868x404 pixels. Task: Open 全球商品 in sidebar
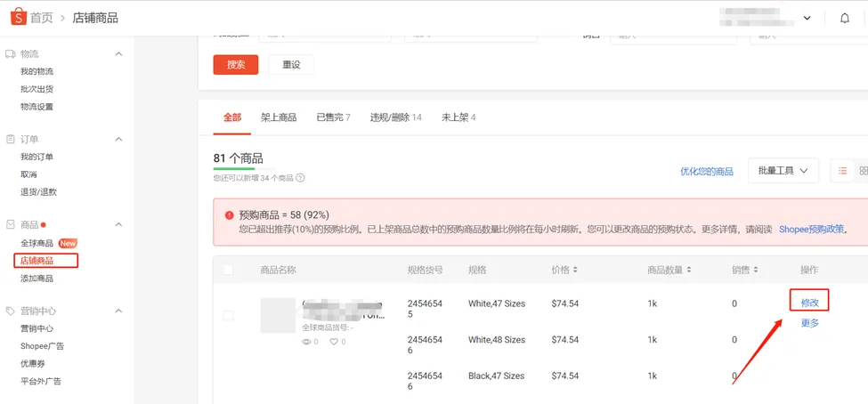pyautogui.click(x=37, y=243)
